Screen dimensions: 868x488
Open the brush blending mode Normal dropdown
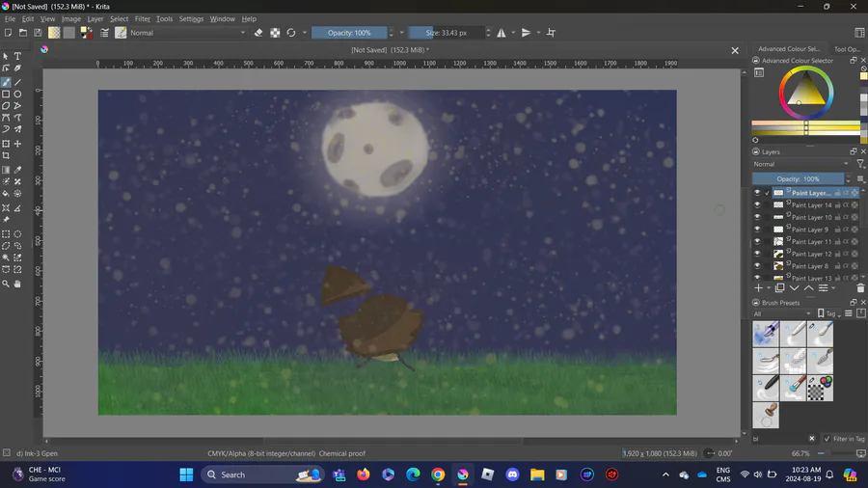tap(188, 33)
